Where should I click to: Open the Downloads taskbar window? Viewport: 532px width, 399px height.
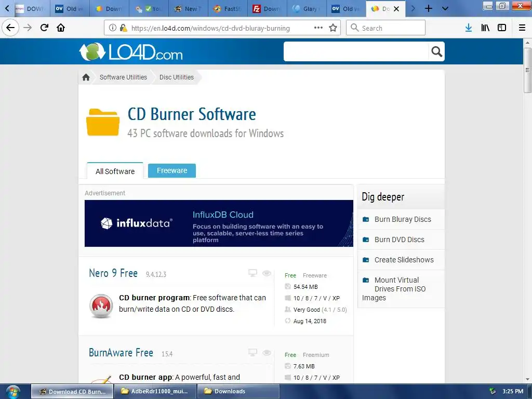click(x=238, y=391)
